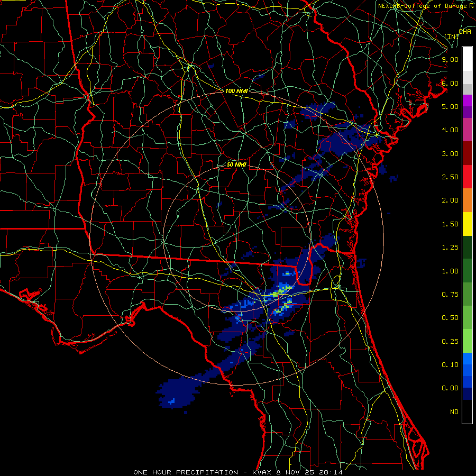This screenshot has width=476, height=476.
Task: Select the yellow legend color swatch
Action: (467, 224)
